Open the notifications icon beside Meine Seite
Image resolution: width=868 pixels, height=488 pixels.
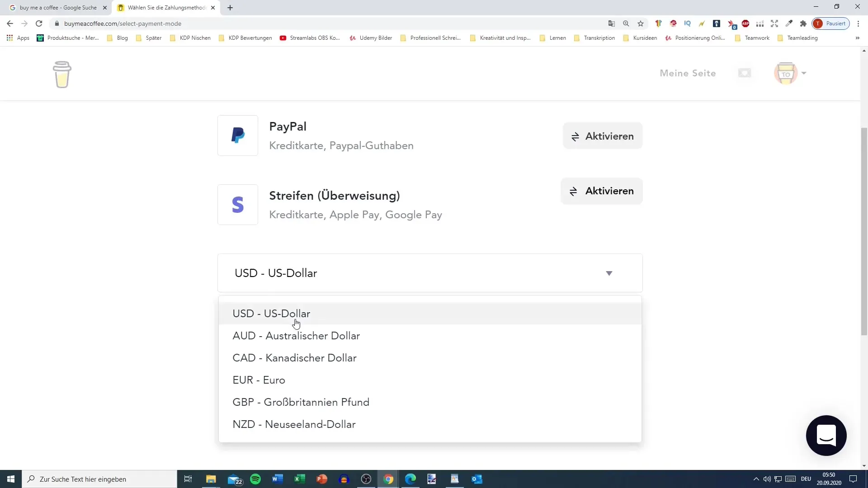pyautogui.click(x=745, y=73)
